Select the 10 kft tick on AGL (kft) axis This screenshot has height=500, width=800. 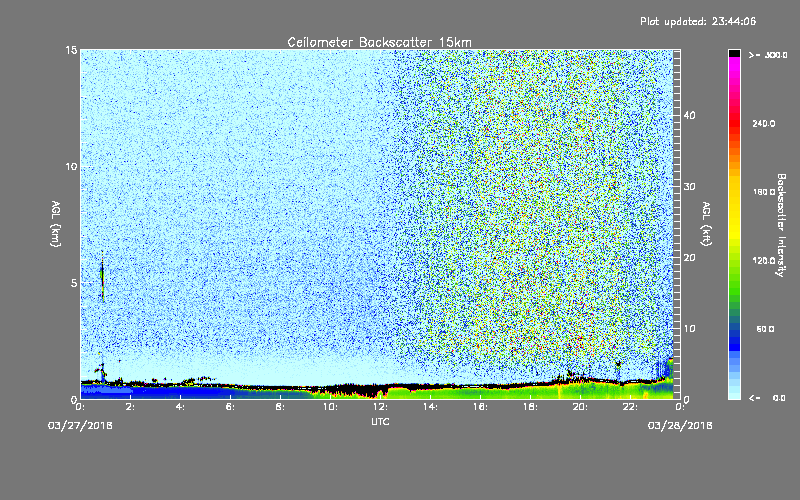[x=689, y=329]
